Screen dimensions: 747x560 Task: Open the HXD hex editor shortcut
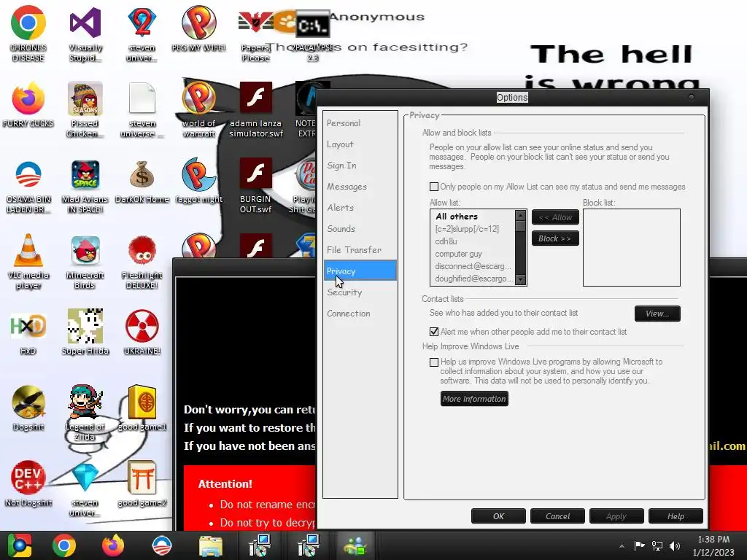[x=28, y=333]
